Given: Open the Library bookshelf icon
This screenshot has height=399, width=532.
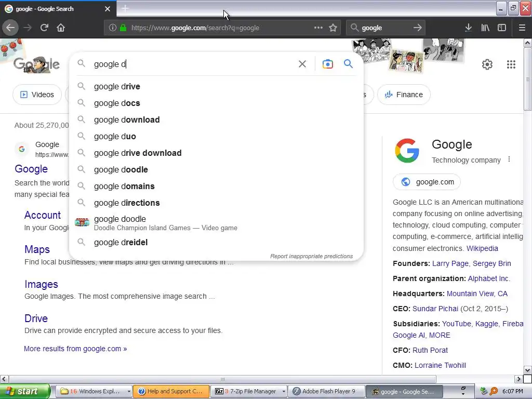Looking at the screenshot, I should 485,28.
